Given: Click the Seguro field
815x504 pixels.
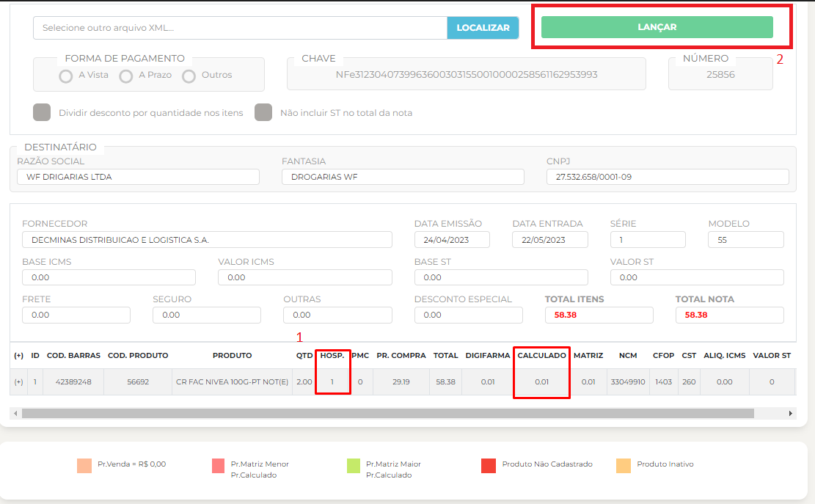Looking at the screenshot, I should pos(207,315).
